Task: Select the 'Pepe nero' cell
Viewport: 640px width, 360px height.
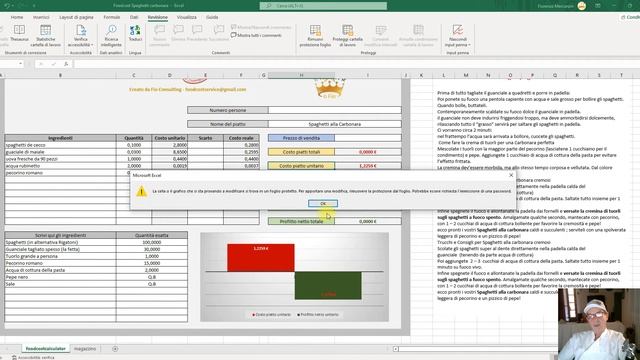Action: coord(60,277)
